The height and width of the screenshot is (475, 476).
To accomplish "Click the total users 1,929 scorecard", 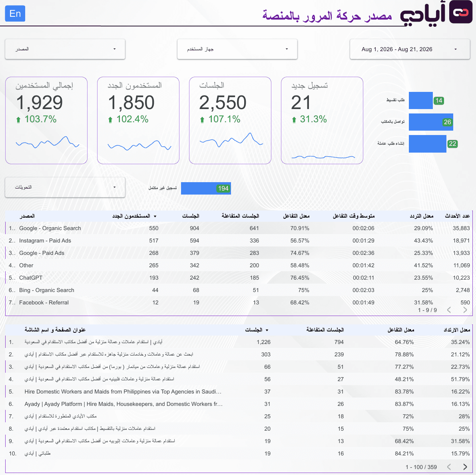I will [46, 120].
